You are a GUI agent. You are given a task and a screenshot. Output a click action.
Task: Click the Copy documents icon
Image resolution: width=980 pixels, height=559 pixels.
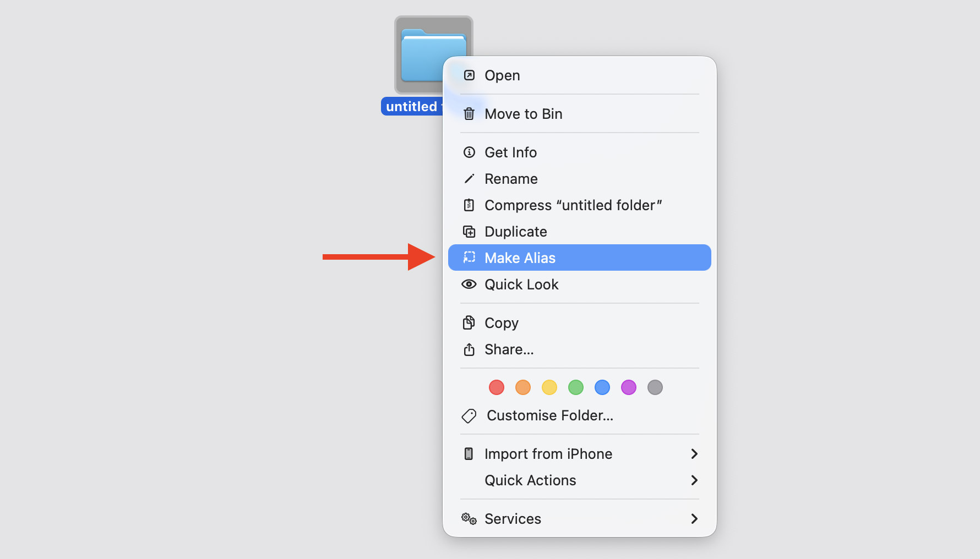pyautogui.click(x=469, y=322)
